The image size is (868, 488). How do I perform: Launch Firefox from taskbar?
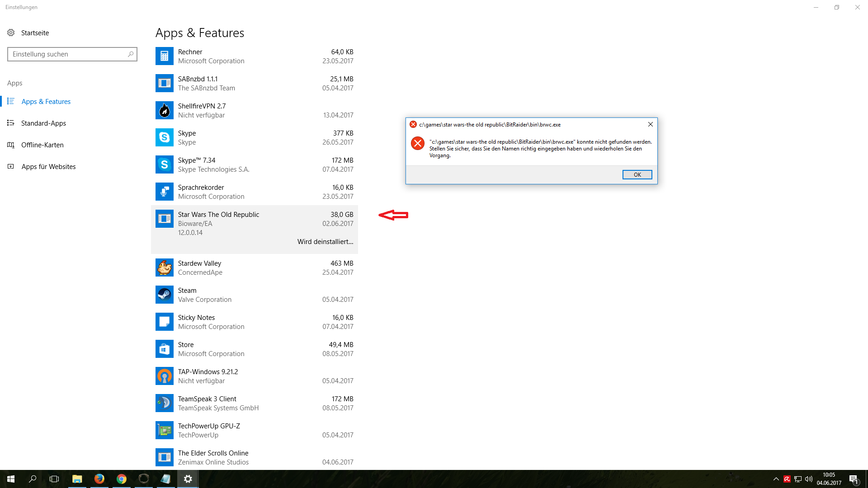[99, 479]
